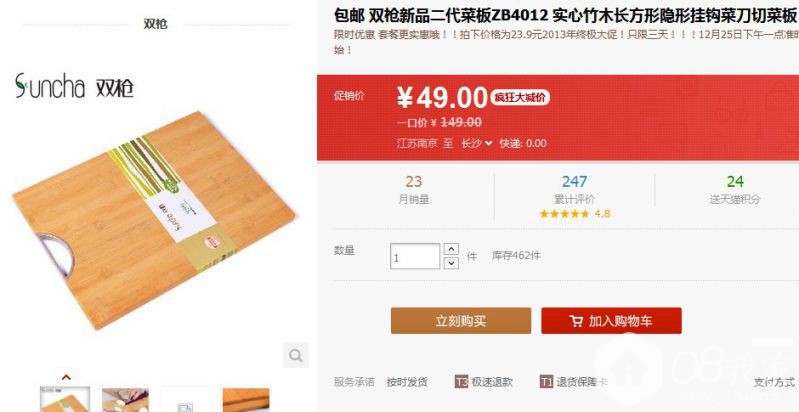Open the 247 累计评价 reviews tab
799x412 pixels.
pos(574,197)
